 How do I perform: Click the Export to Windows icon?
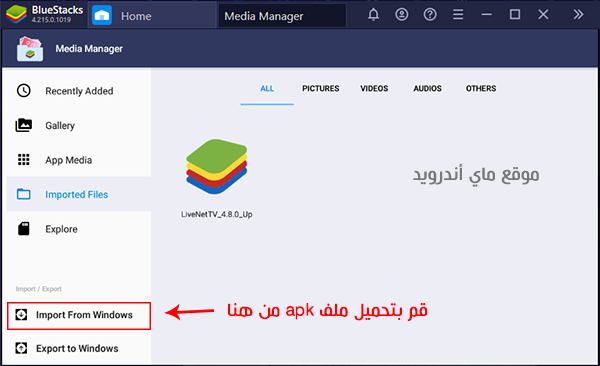[21, 348]
